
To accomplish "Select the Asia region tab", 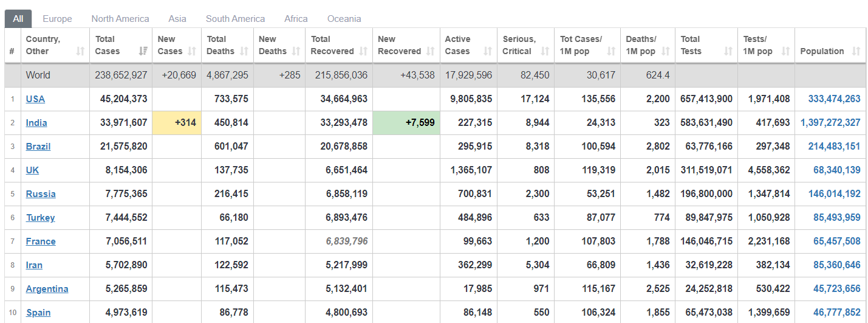I will [177, 19].
